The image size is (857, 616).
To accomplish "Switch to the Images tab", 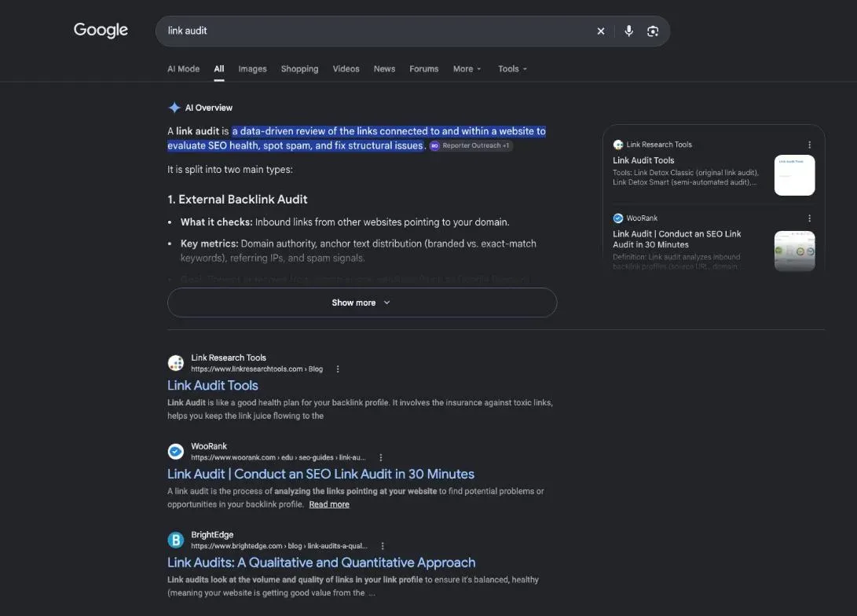I will pos(252,69).
